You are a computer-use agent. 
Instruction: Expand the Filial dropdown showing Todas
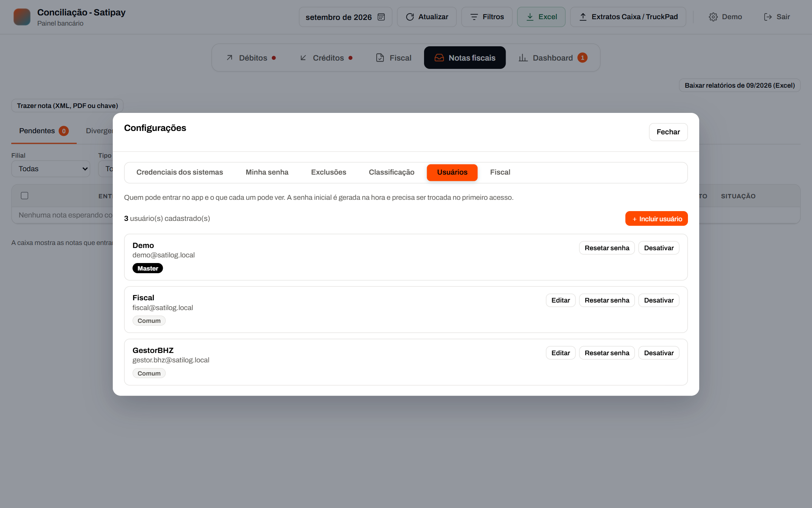click(51, 169)
